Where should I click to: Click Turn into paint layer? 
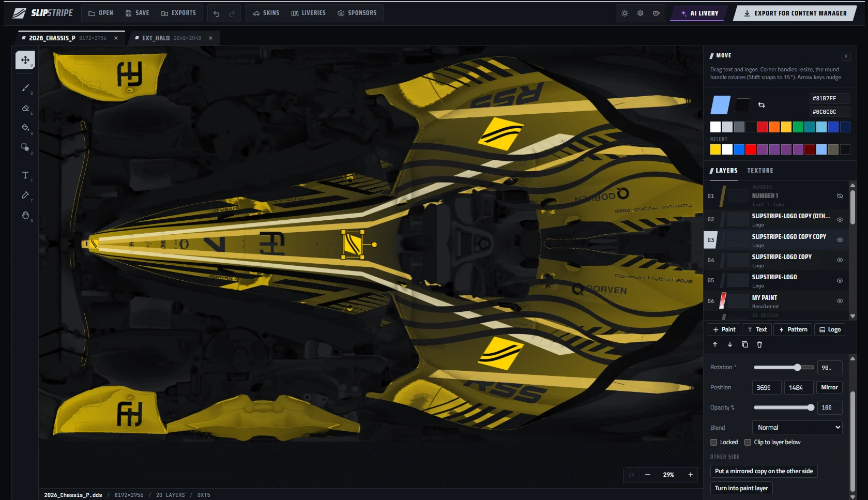coord(741,488)
